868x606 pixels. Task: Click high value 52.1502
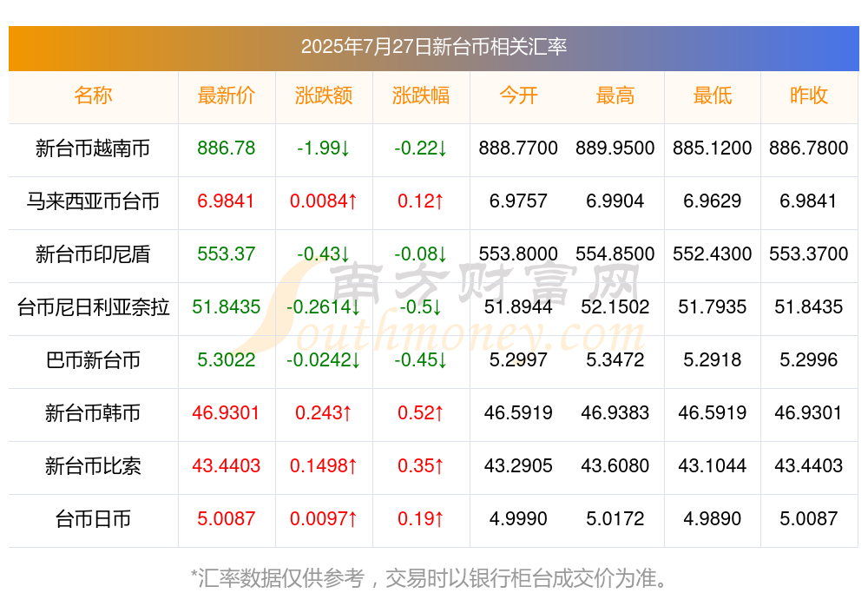pyautogui.click(x=615, y=306)
